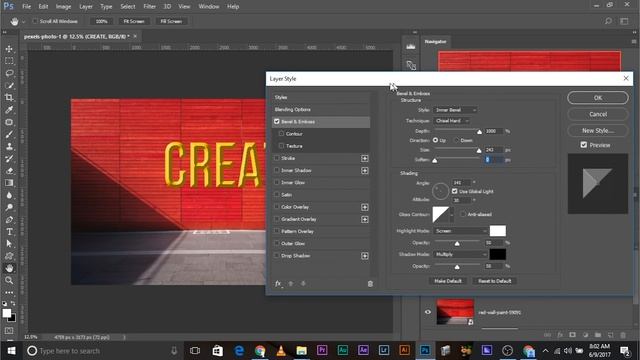Image resolution: width=640 pixels, height=360 pixels.
Task: Click the Windows search box
Action: click(x=102, y=351)
